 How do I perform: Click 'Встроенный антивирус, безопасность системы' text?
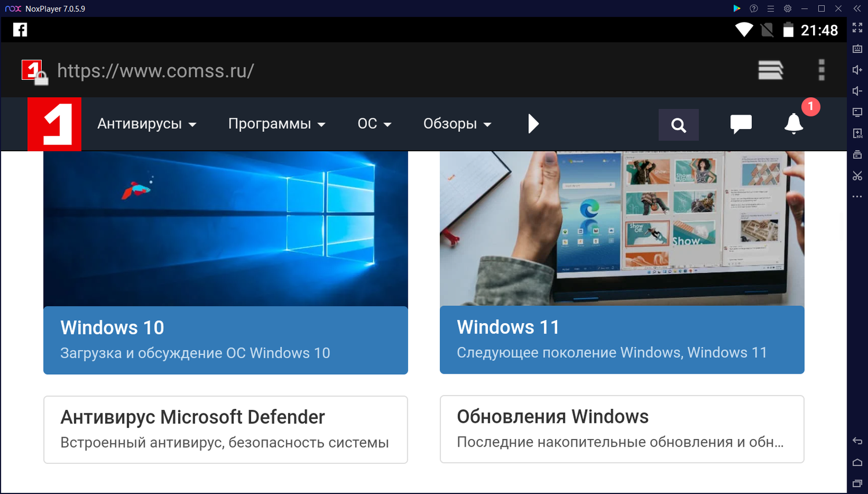[x=225, y=442]
